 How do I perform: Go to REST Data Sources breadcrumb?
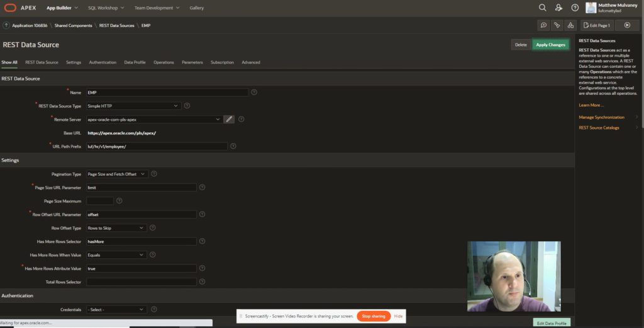click(x=116, y=26)
